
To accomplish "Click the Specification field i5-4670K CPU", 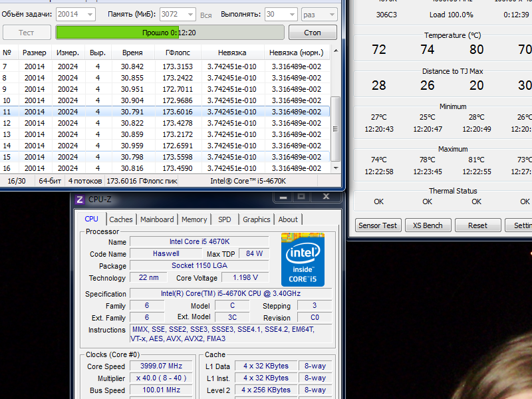I will (231, 293).
